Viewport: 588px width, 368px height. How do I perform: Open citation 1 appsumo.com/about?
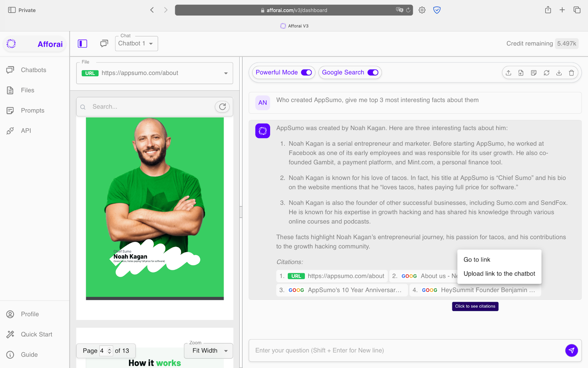tap(331, 276)
